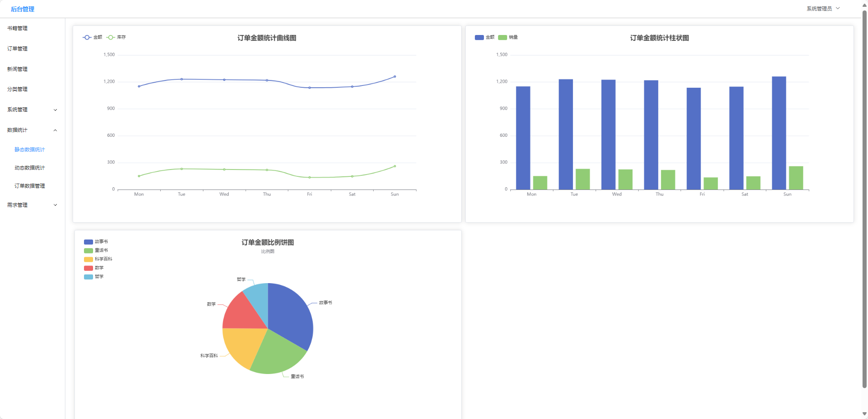
Task: Toggle 库存 series in the line chart legend
Action: click(x=116, y=37)
